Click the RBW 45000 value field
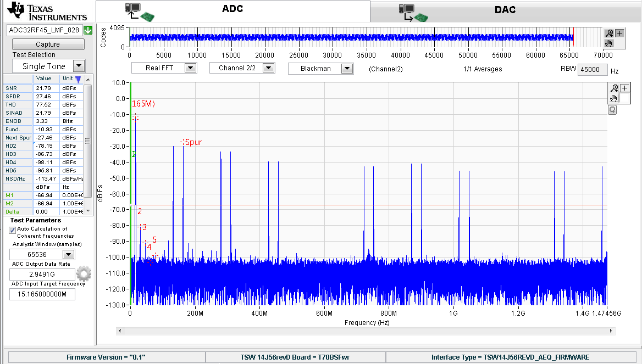Screen dimensions: 642x364 coord(593,70)
